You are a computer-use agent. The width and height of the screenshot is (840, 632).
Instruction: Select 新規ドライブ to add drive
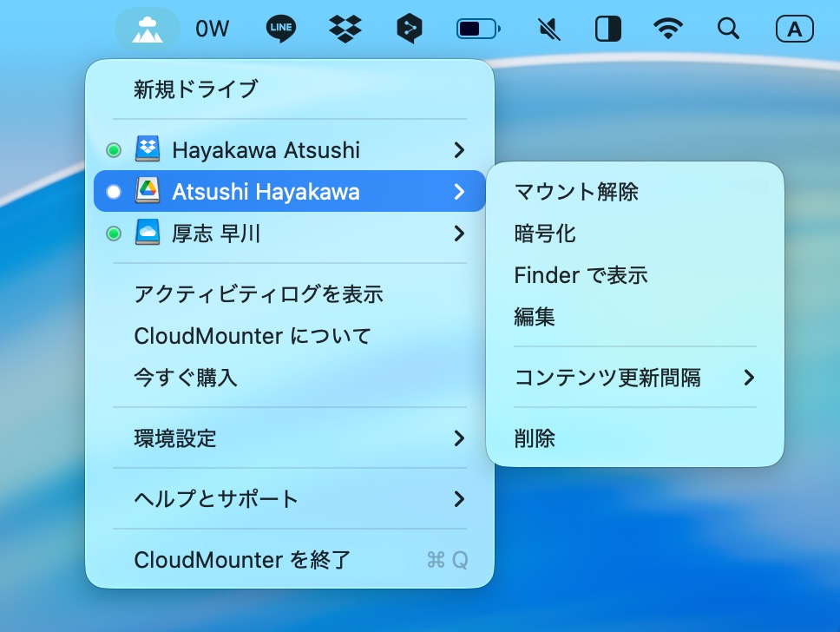[196, 89]
